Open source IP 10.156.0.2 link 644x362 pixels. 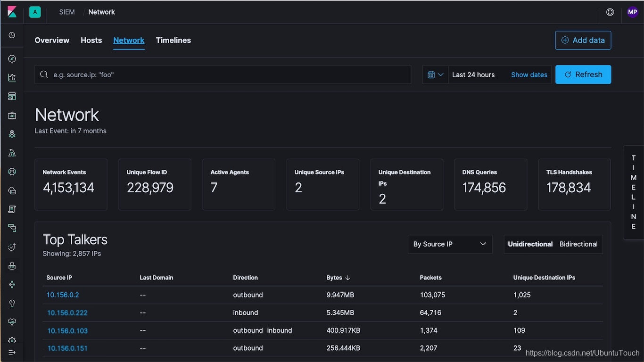click(63, 295)
